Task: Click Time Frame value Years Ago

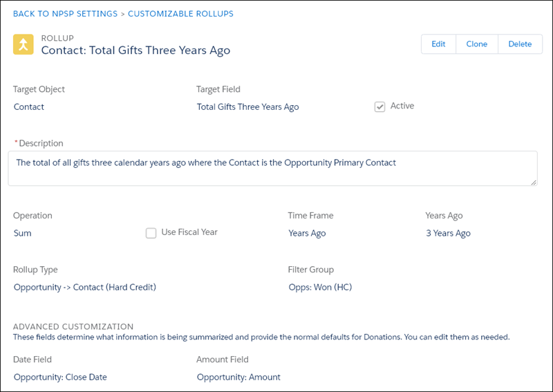Action: 307,233
